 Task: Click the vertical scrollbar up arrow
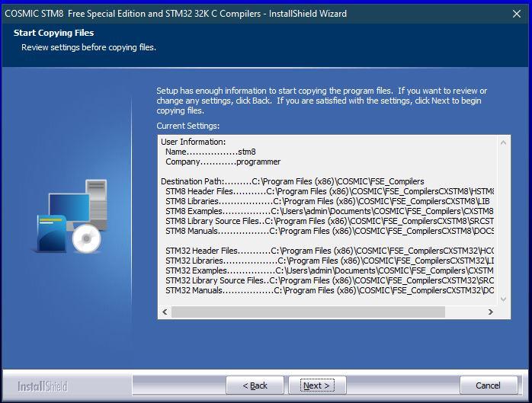[503, 142]
